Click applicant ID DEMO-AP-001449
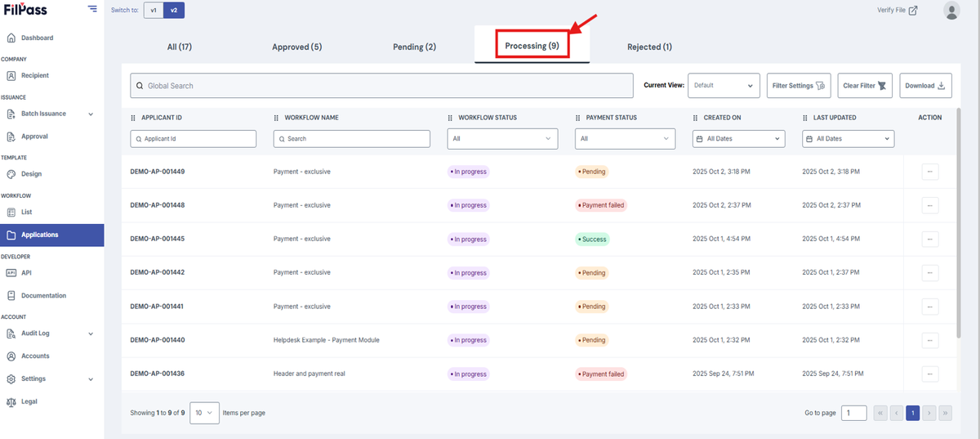The height and width of the screenshot is (439, 980). tap(158, 172)
